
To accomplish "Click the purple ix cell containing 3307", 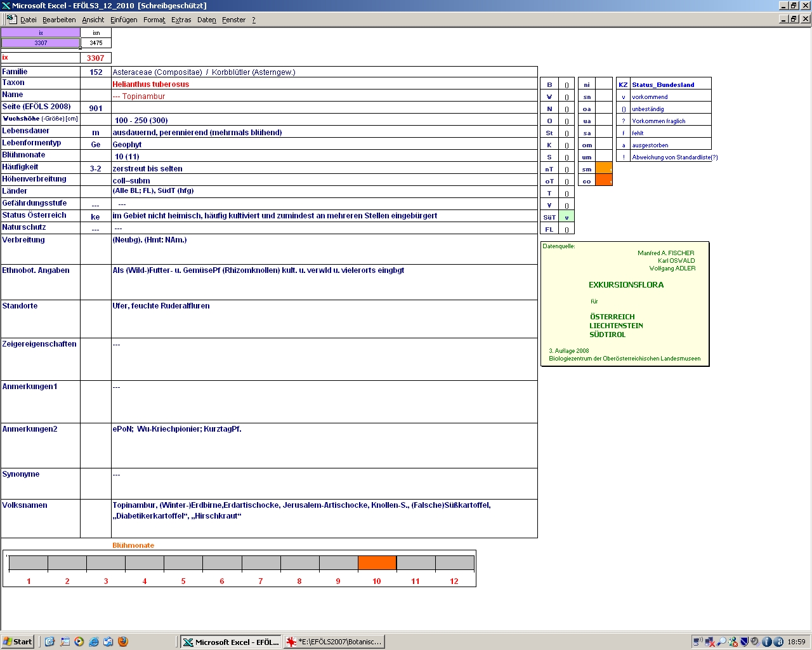I will [41, 43].
